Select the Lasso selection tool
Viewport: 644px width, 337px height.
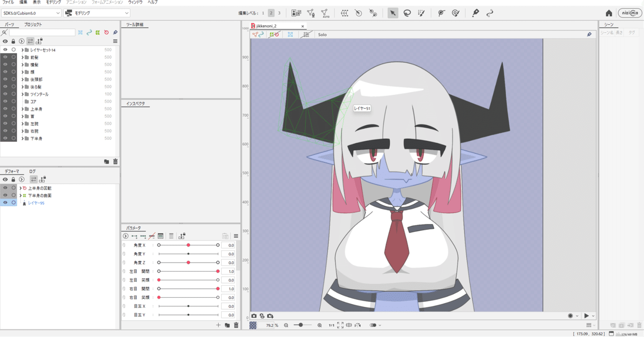407,13
